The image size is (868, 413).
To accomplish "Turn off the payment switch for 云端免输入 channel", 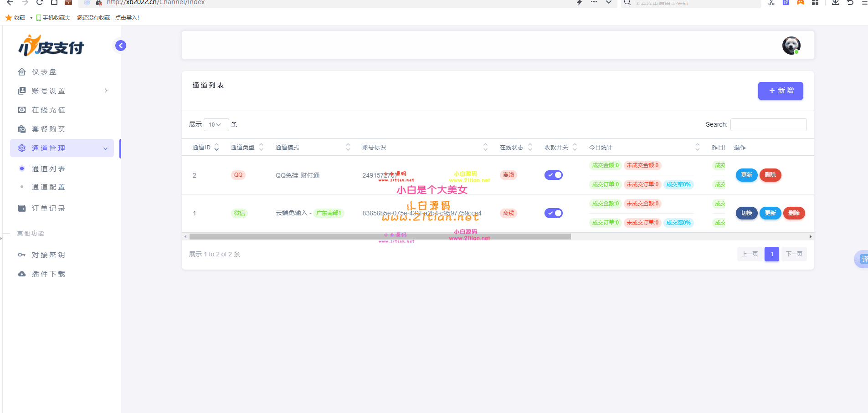I will click(x=554, y=213).
